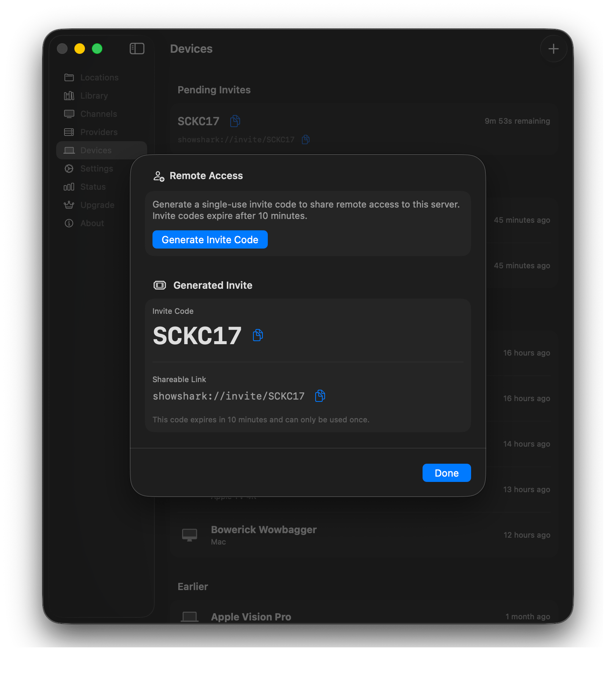Select the Apple Vision Pro device
Viewport: 616px width, 680px height.
click(251, 617)
